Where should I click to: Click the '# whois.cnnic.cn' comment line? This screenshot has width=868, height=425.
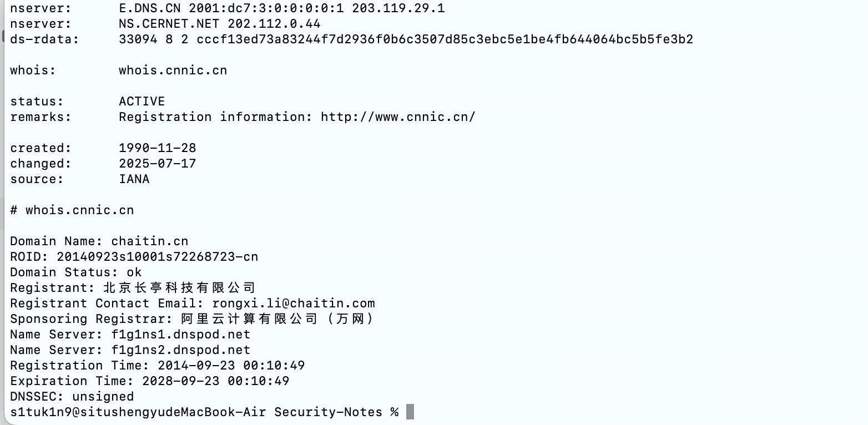(x=72, y=210)
